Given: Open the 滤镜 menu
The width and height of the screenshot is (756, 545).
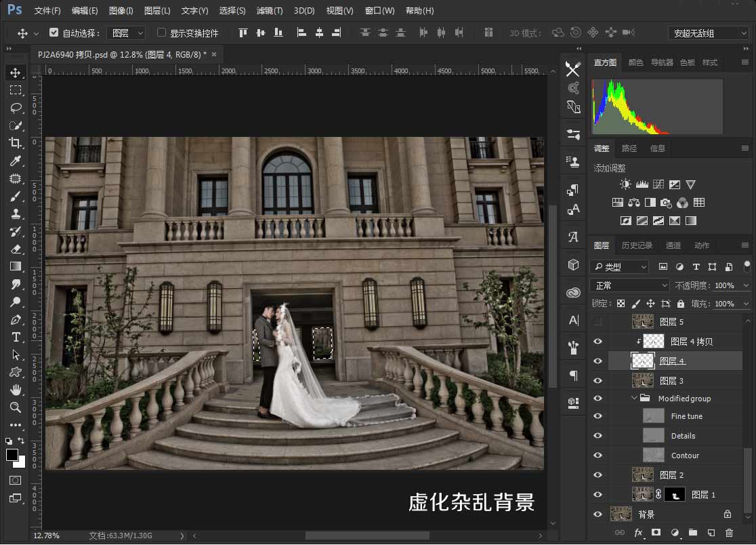Looking at the screenshot, I should pyautogui.click(x=268, y=10).
